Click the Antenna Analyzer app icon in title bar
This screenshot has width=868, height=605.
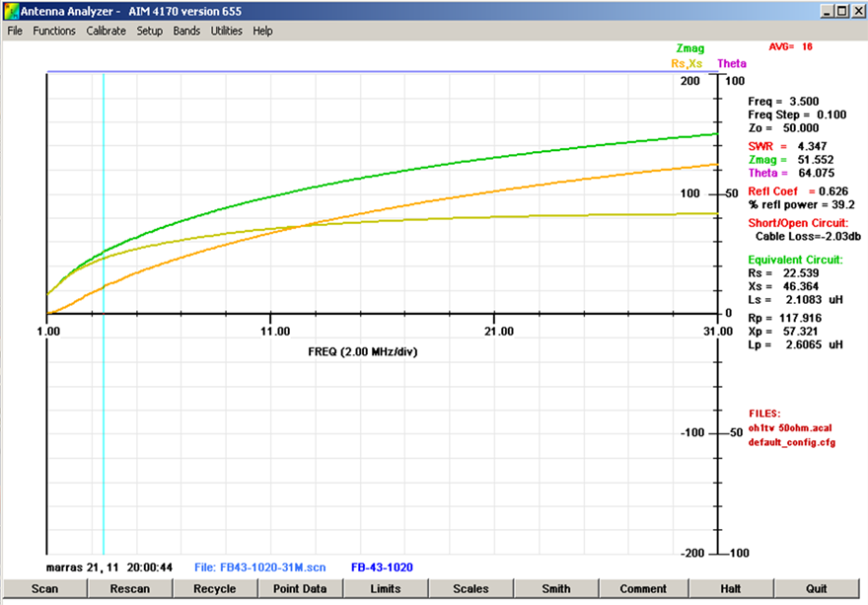11,11
